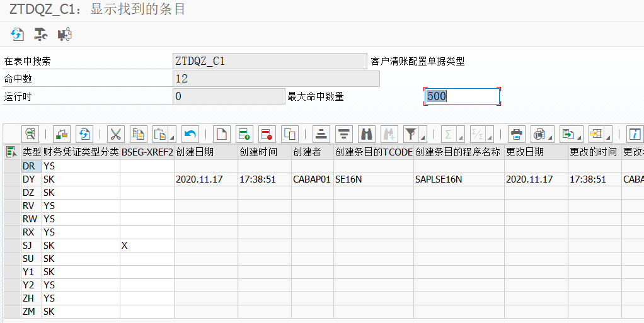This screenshot has height=323, width=644.
Task: Click the RX type cell
Action: (32, 232)
